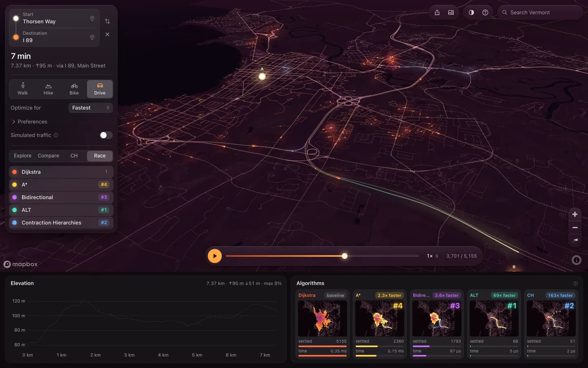
Task: Click the CH time 2 µs value
Action: (571, 351)
